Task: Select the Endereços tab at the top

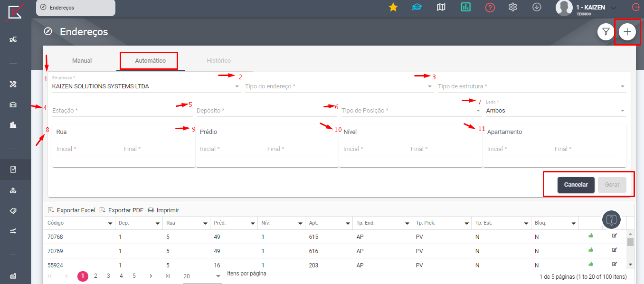Action: pos(76,8)
